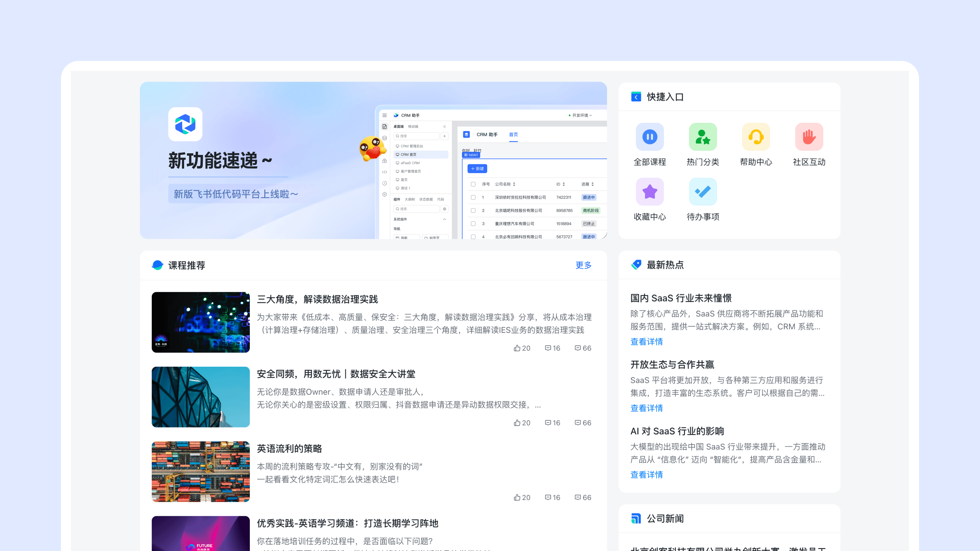The height and width of the screenshot is (551, 980).
Task: Select the 首页 tab in CRM 助手
Action: click(513, 135)
